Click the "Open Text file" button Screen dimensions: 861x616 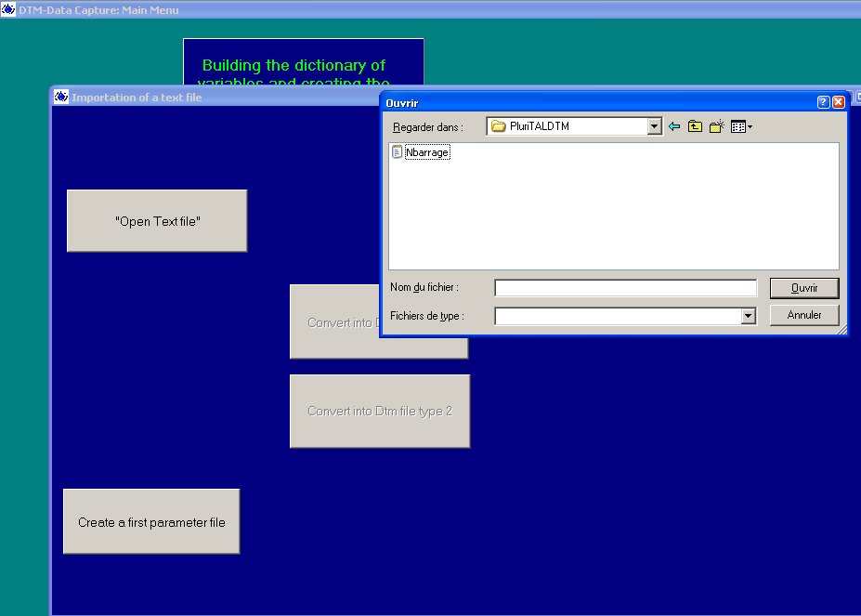point(157,221)
